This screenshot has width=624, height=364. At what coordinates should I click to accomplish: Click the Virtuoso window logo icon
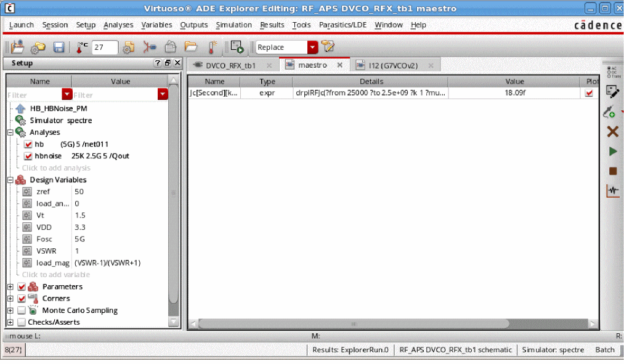pyautogui.click(x=10, y=8)
